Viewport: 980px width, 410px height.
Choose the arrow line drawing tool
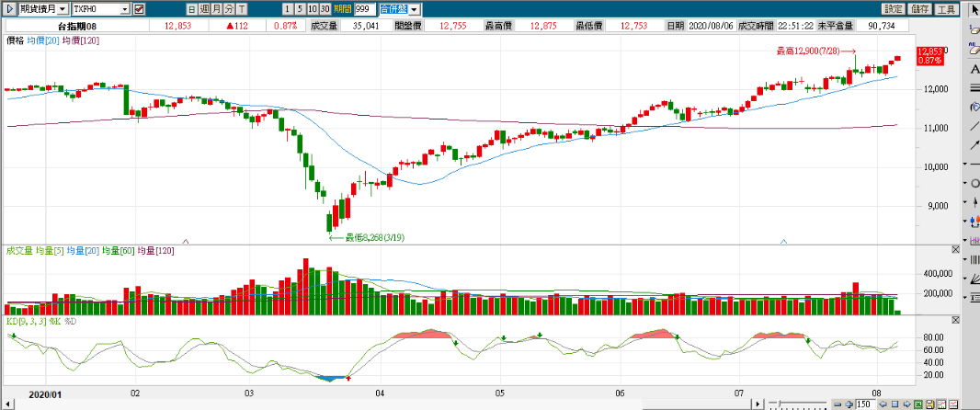pyautogui.click(x=974, y=145)
